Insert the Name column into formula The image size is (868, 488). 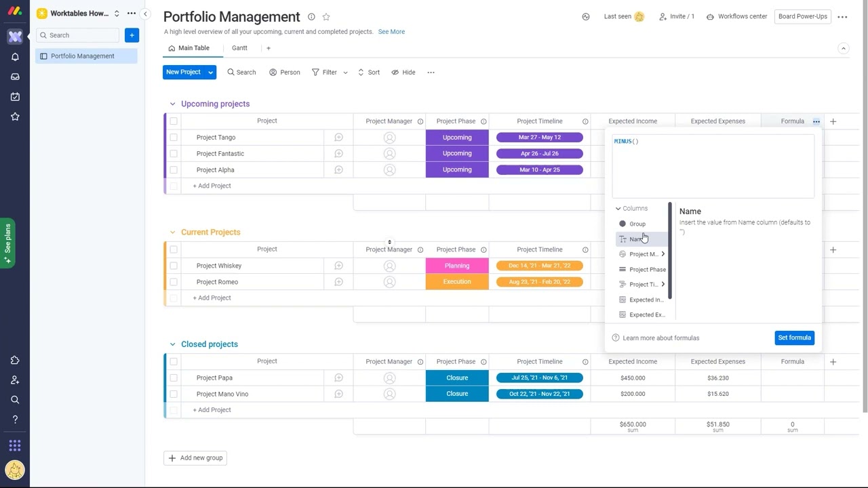[642, 239]
